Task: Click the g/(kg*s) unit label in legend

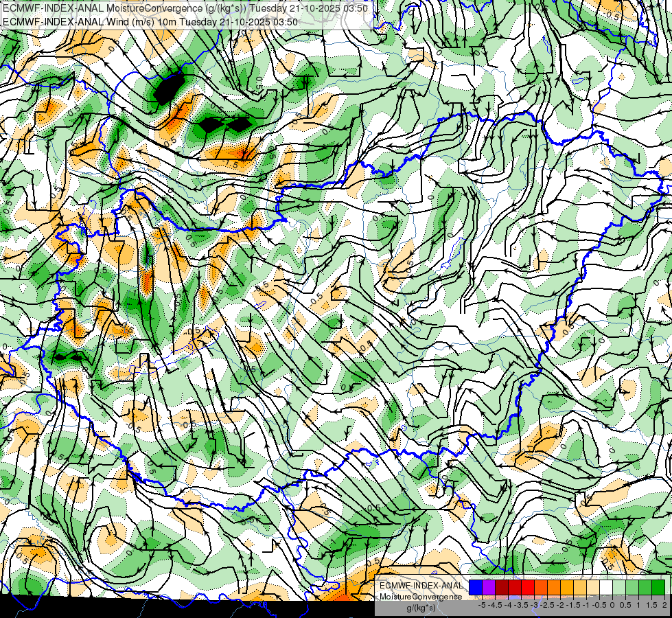Action: [x=421, y=608]
